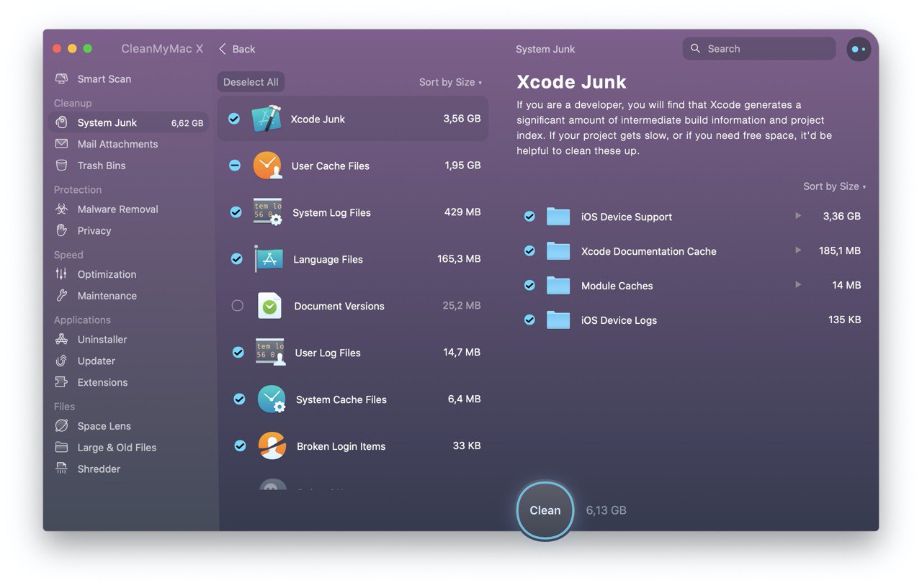Check the Document Versions checkbox
Image resolution: width=922 pixels, height=588 pixels.
click(237, 306)
